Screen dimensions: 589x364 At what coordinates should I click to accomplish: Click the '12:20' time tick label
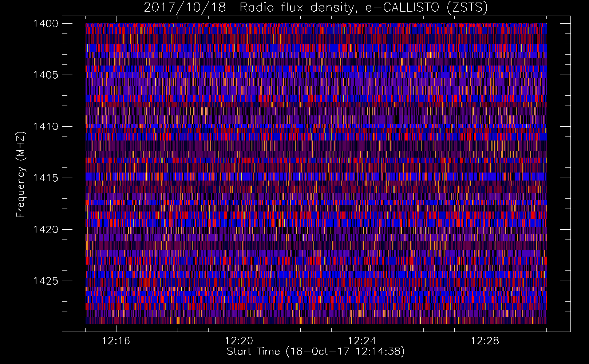point(239,341)
